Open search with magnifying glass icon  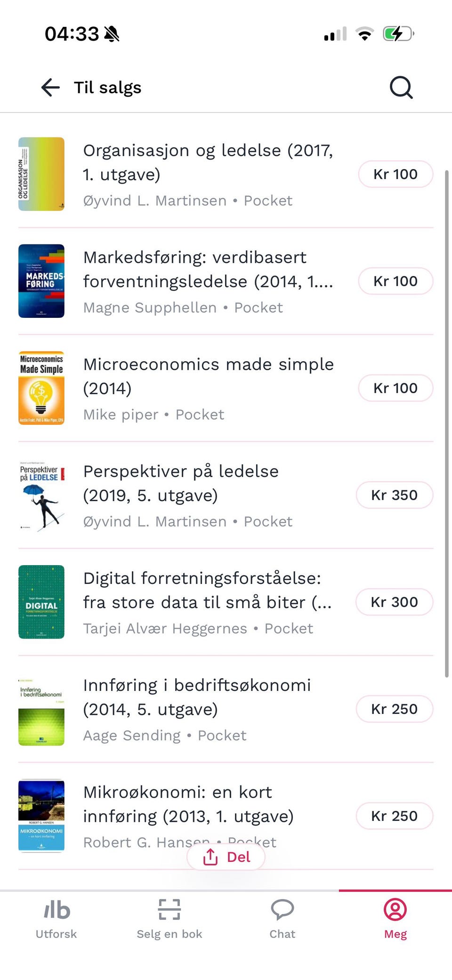[x=401, y=88]
